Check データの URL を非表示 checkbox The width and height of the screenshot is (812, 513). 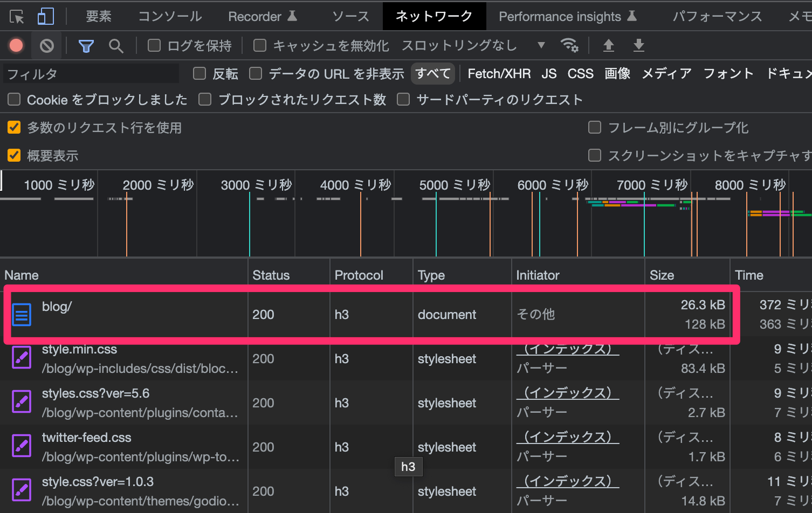point(256,73)
